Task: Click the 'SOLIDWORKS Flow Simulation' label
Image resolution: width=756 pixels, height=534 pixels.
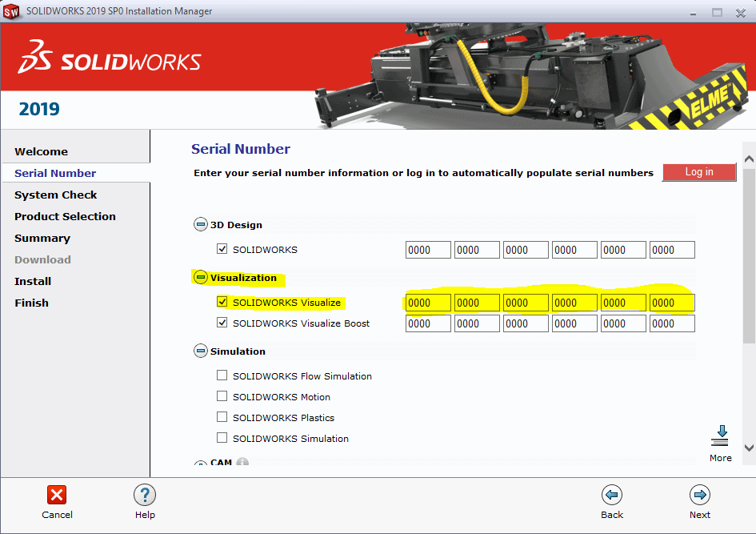Action: [x=302, y=376]
